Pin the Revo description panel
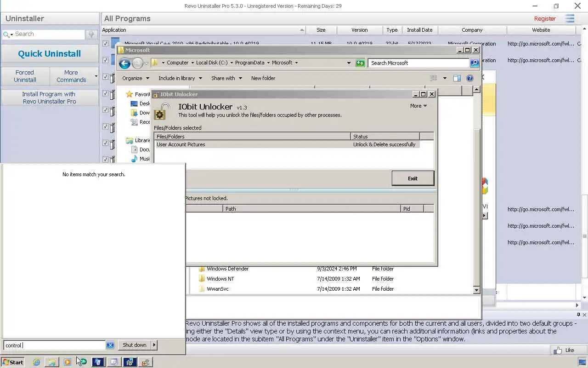The image size is (588, 368). pyautogui.click(x=578, y=315)
